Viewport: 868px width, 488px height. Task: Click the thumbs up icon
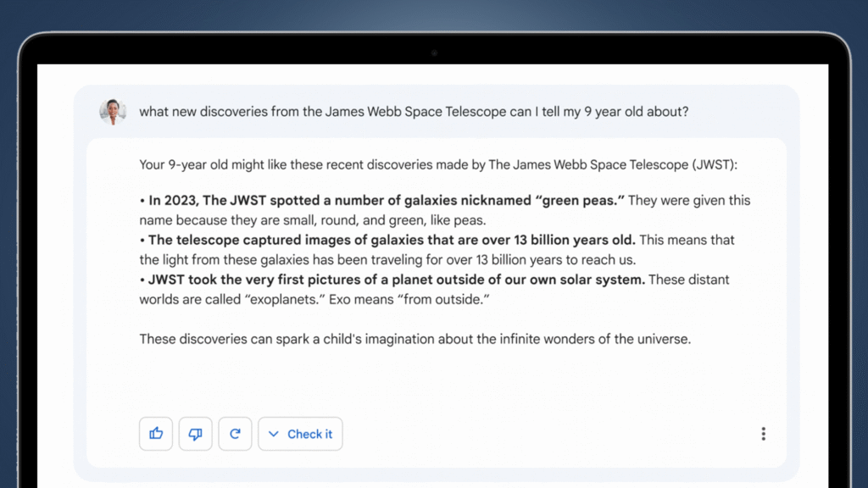click(156, 434)
